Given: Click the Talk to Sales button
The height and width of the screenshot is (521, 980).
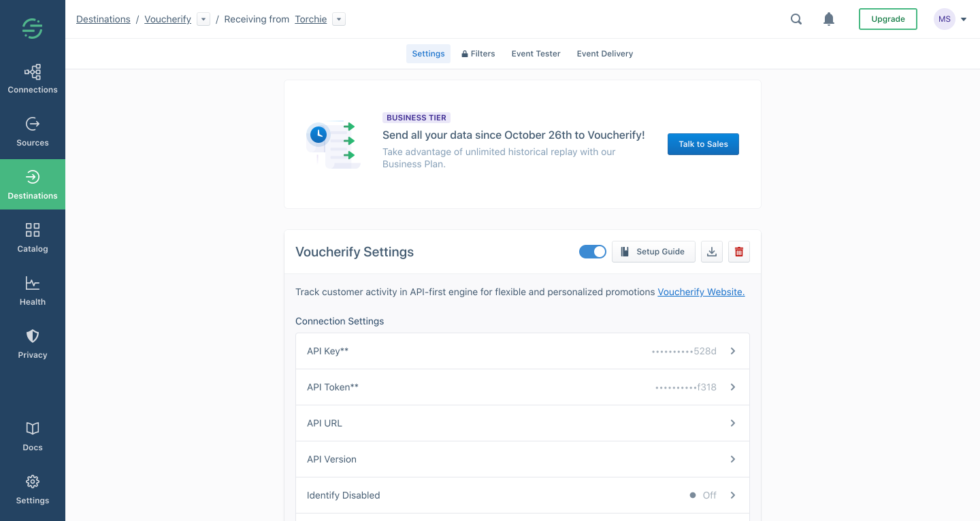Looking at the screenshot, I should (x=703, y=144).
